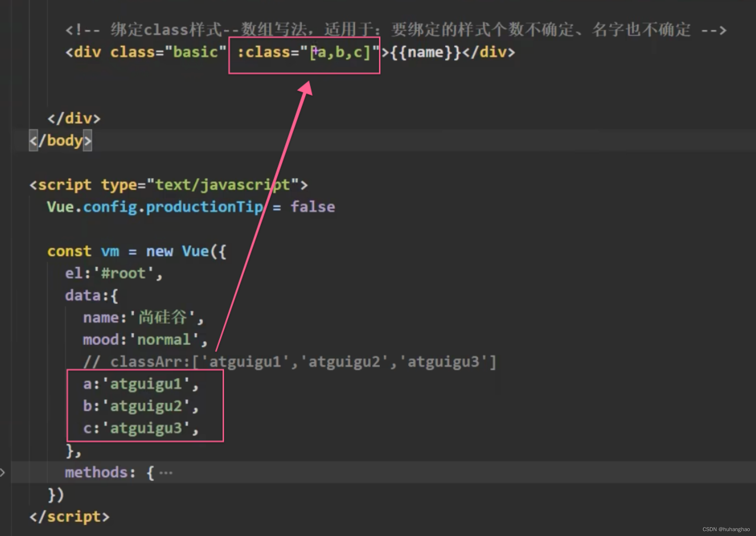Click the Chinese HTML comment line

[x=396, y=30]
